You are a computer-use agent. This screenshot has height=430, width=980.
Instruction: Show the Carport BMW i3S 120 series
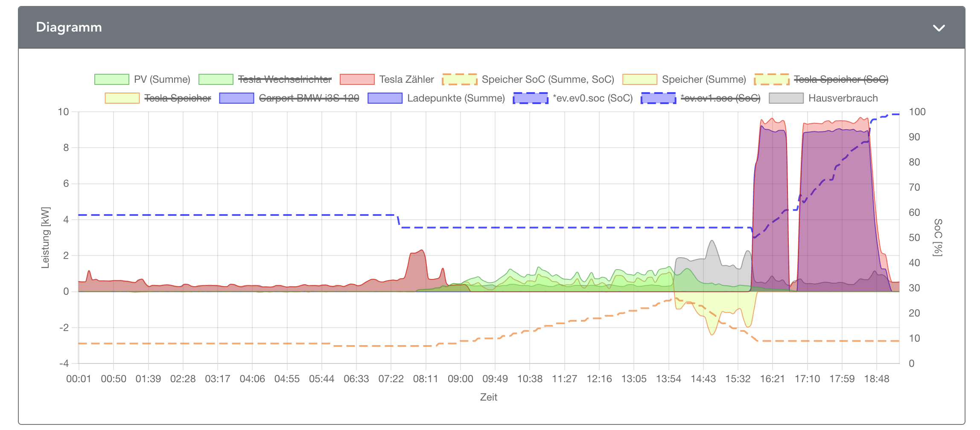click(x=309, y=99)
